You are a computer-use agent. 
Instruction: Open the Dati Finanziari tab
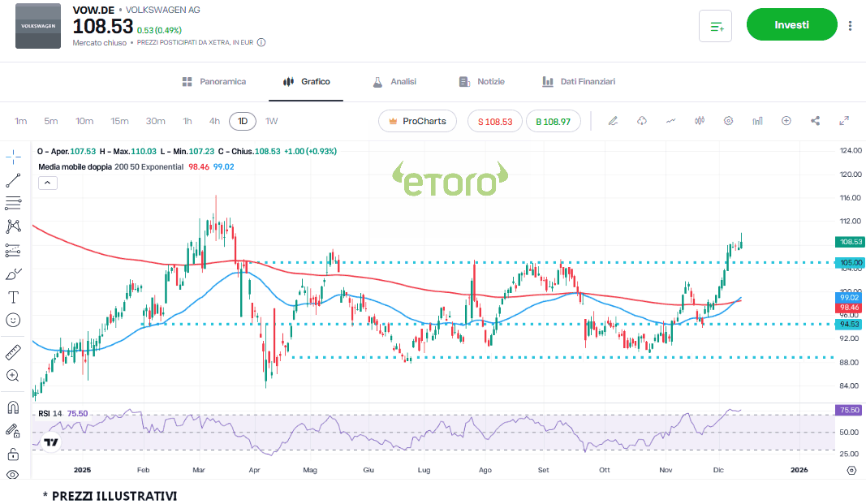[x=578, y=82]
